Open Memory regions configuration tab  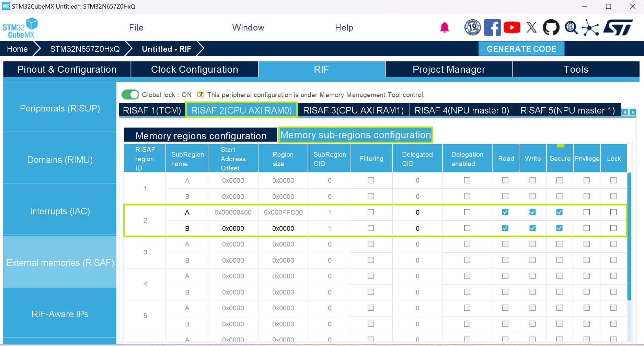201,135
